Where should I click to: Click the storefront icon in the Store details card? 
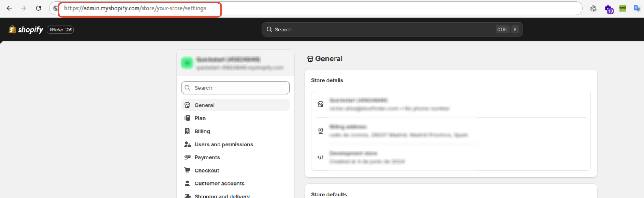pos(321,104)
